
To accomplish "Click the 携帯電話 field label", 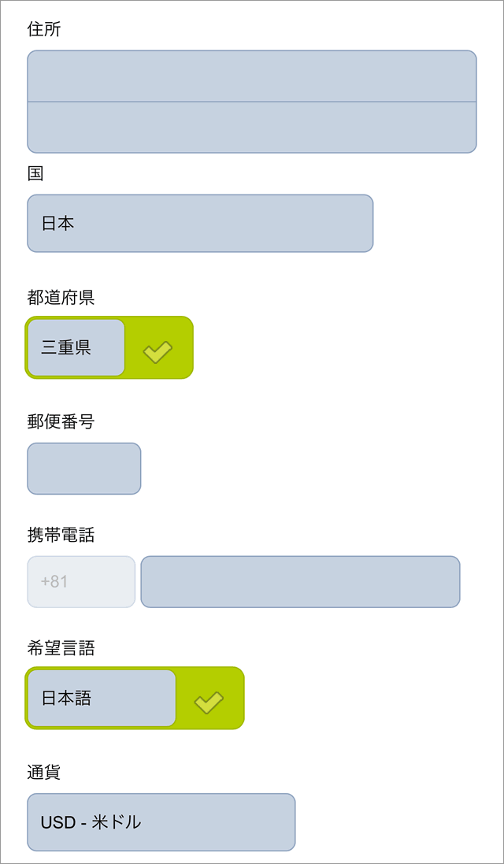I will (x=61, y=536).
